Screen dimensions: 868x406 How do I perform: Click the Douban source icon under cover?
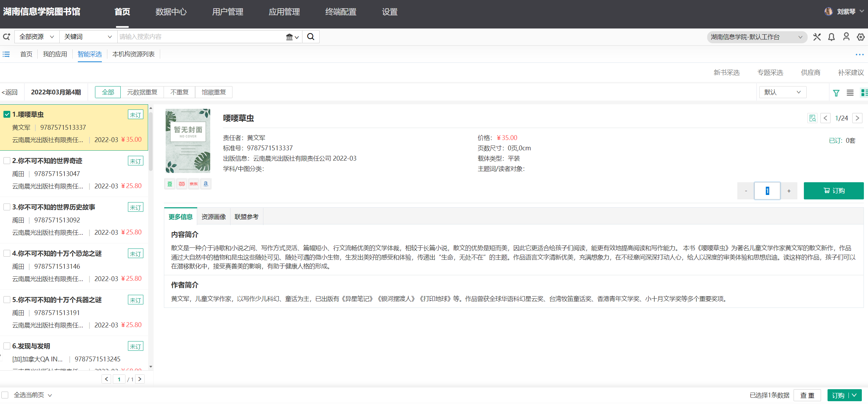coord(170,184)
